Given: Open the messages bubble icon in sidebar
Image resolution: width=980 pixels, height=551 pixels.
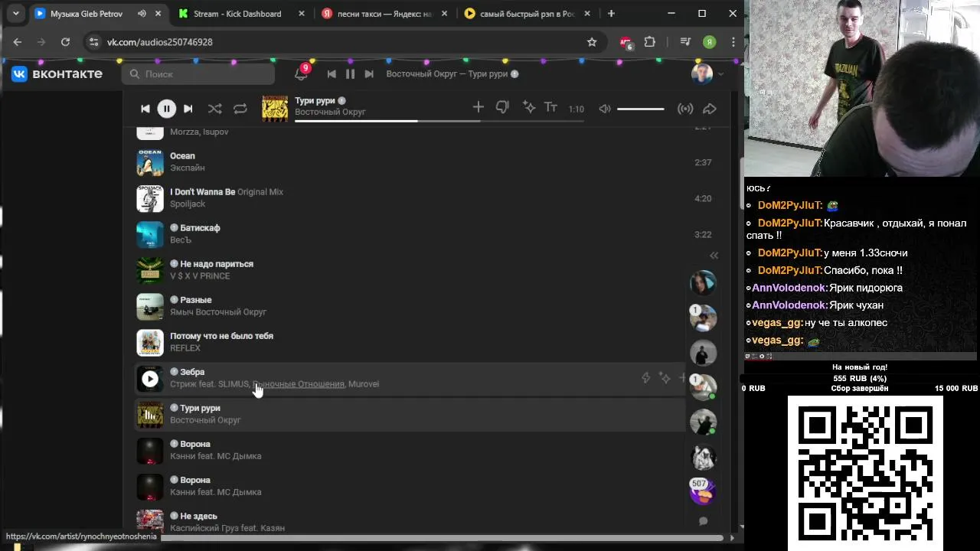Looking at the screenshot, I should [703, 521].
